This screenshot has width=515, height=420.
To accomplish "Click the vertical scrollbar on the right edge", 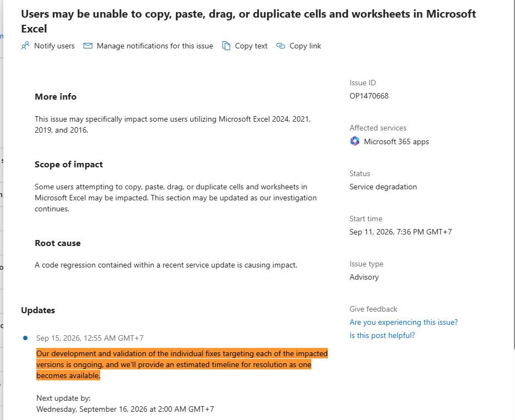I will pos(513,174).
